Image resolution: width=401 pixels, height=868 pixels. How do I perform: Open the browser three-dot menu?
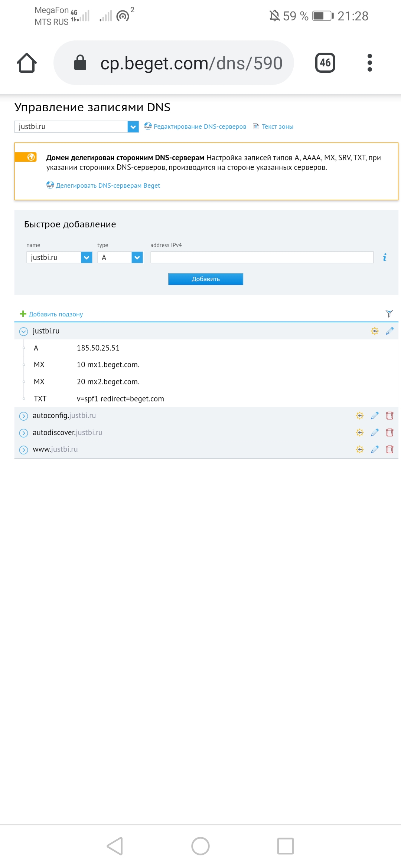click(x=369, y=63)
